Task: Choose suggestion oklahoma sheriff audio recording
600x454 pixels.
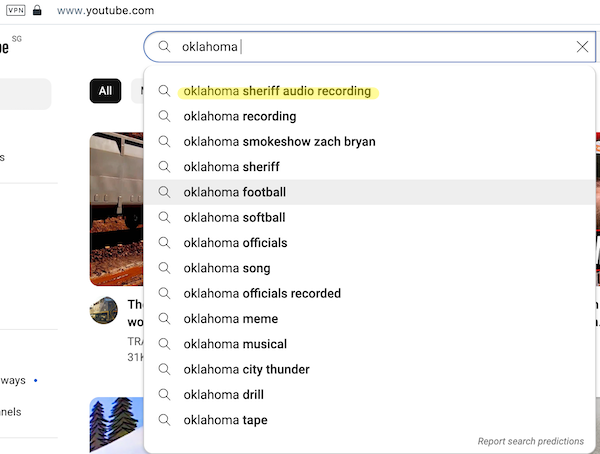Action: [x=369, y=91]
